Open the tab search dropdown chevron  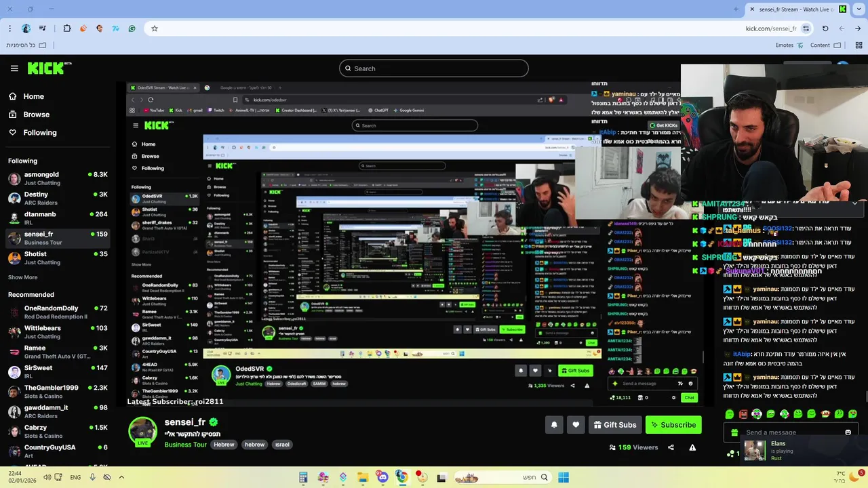pos(859,9)
